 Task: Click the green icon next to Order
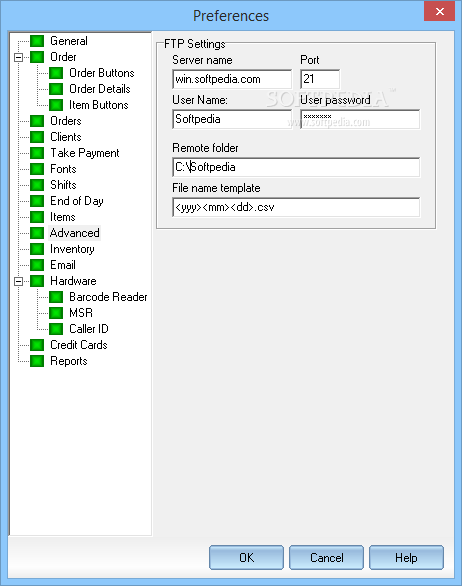(37, 57)
